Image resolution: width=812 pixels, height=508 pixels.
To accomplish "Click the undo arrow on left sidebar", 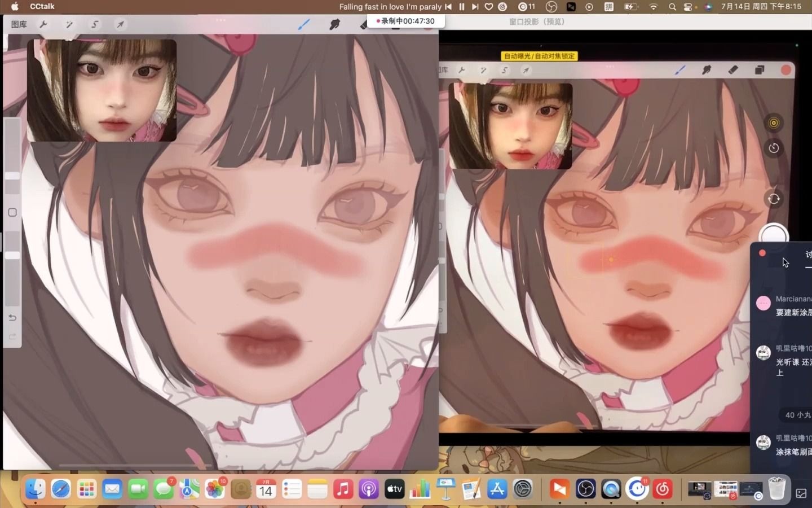I will click(x=12, y=318).
